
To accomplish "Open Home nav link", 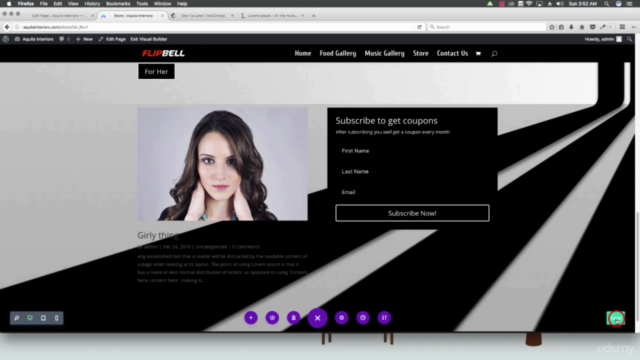I will tap(303, 53).
